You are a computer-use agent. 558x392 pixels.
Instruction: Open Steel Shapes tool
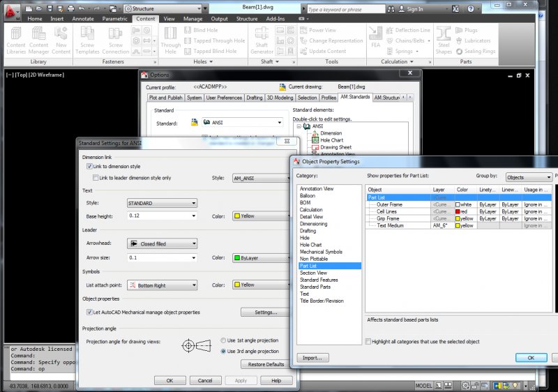pos(444,41)
